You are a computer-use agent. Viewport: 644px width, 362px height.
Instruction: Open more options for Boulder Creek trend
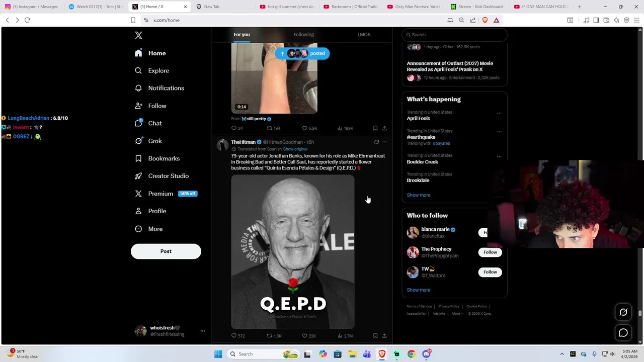pos(499,156)
